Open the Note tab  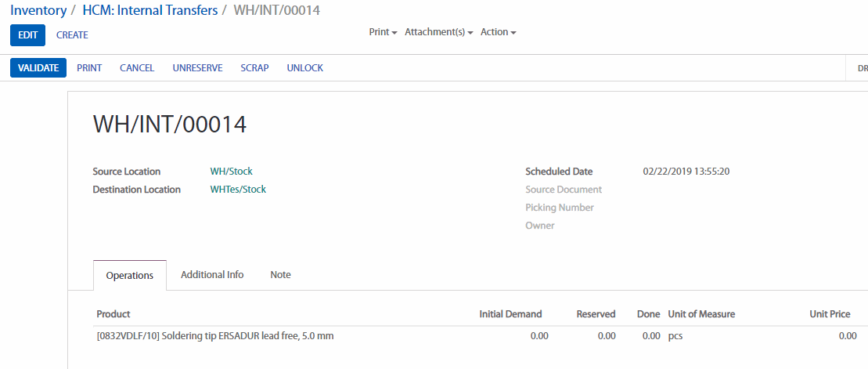280,275
